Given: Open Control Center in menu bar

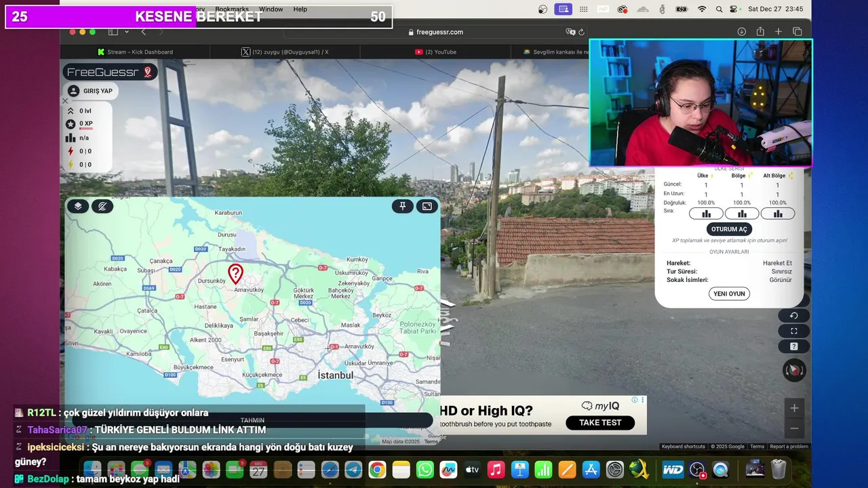Looking at the screenshot, I should coord(734,9).
